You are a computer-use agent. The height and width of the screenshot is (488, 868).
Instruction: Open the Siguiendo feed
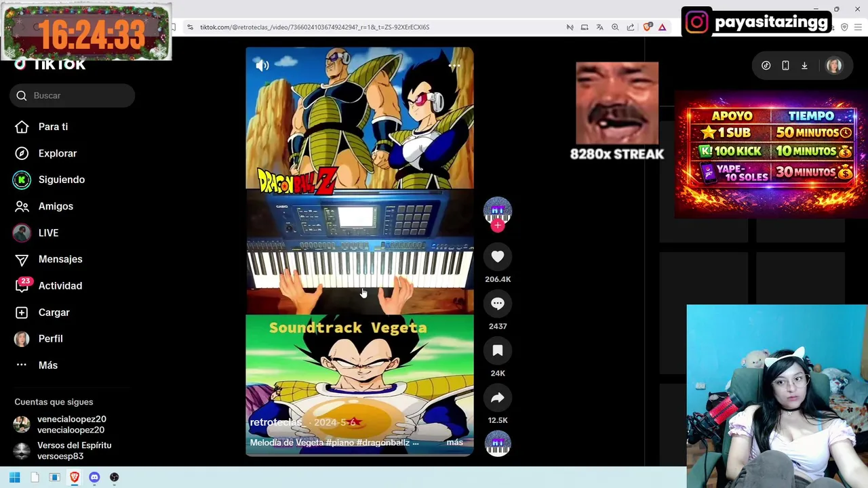pos(61,180)
